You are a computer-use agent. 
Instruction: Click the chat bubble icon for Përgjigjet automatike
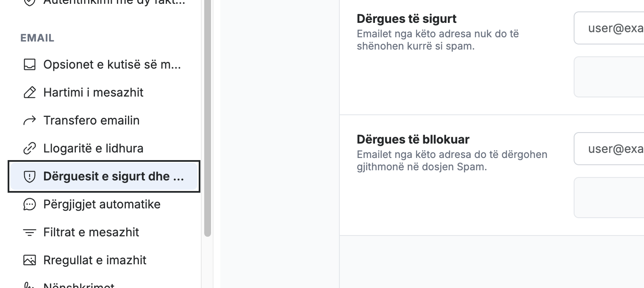point(29,205)
